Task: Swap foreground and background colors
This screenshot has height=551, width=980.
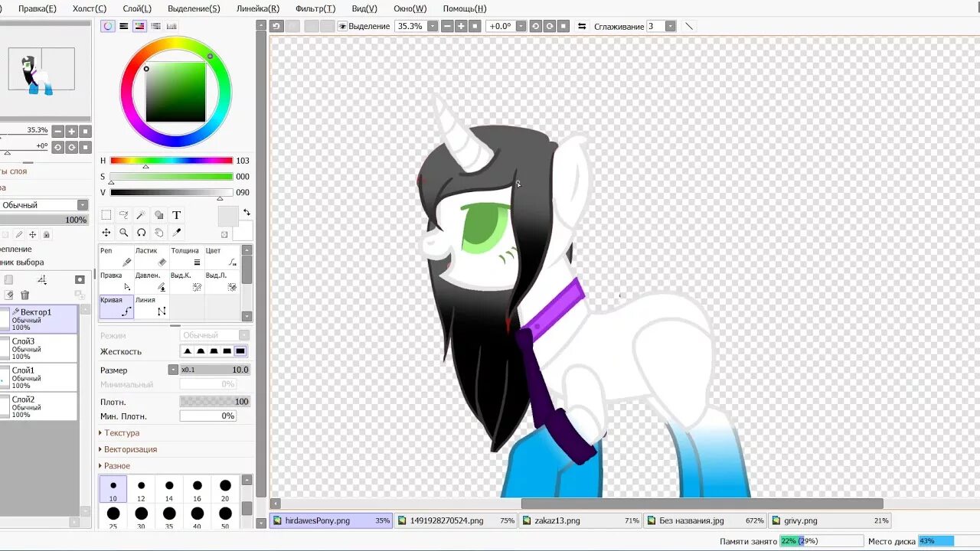Action: [247, 212]
